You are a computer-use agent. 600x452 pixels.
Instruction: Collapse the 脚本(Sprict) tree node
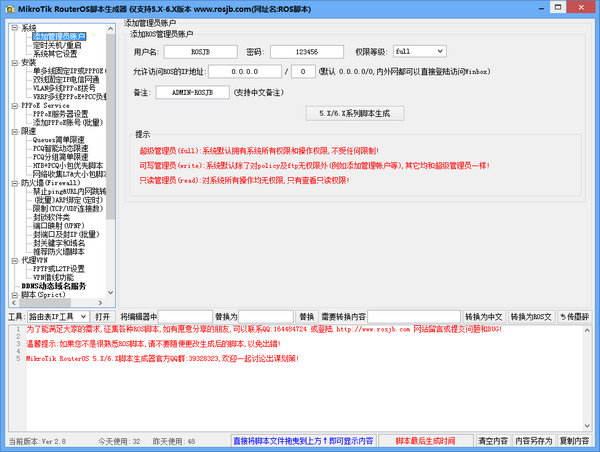click(15, 295)
